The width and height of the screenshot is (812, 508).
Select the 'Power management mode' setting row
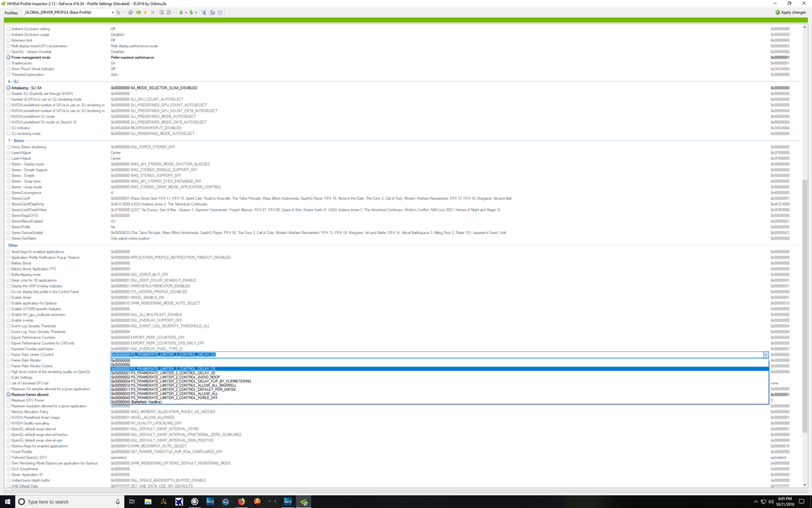(x=404, y=58)
